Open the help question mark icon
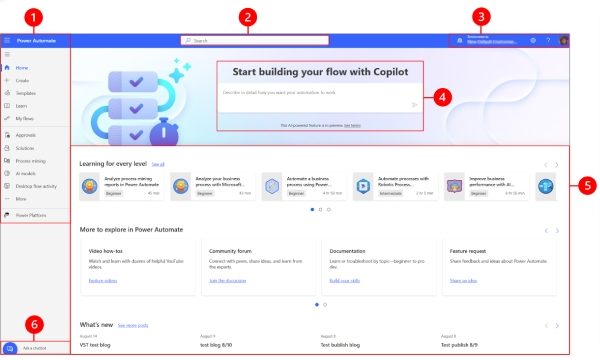The height and width of the screenshot is (360, 600). pos(548,40)
